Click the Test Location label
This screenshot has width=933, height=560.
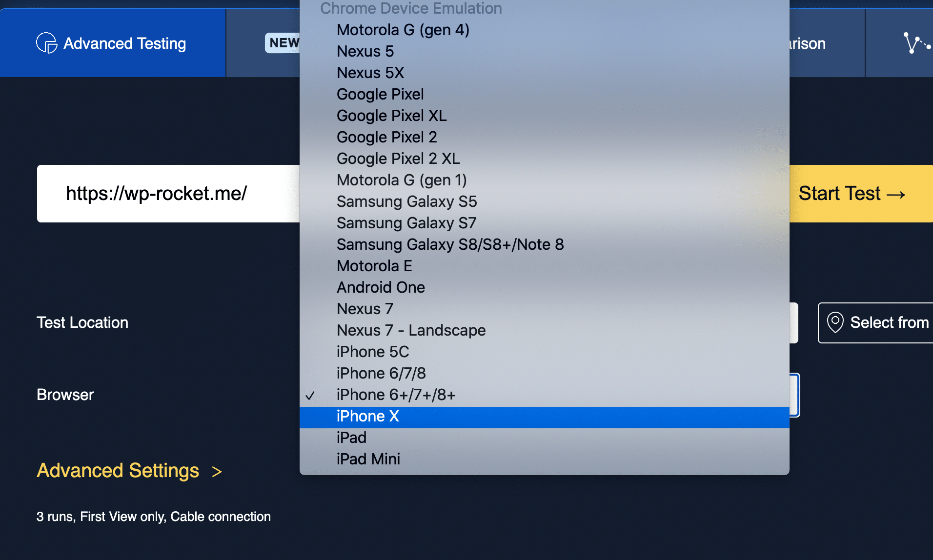tap(82, 322)
